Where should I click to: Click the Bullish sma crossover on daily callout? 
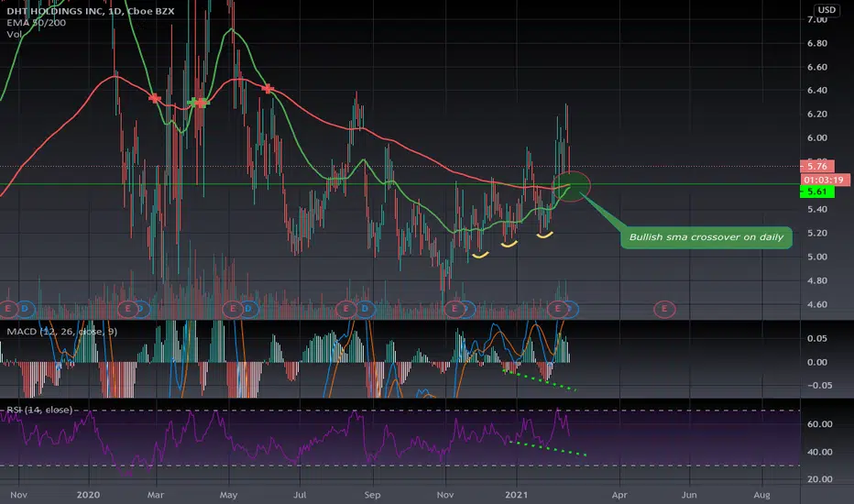(706, 237)
